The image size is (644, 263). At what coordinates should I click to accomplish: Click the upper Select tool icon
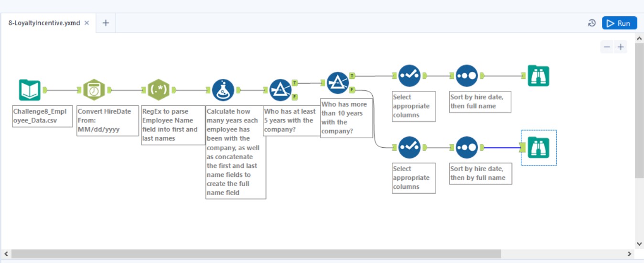[409, 76]
